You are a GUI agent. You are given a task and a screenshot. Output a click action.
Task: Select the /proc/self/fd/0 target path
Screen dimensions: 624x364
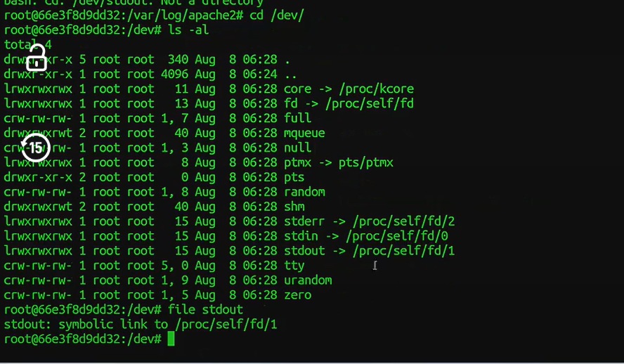397,236
